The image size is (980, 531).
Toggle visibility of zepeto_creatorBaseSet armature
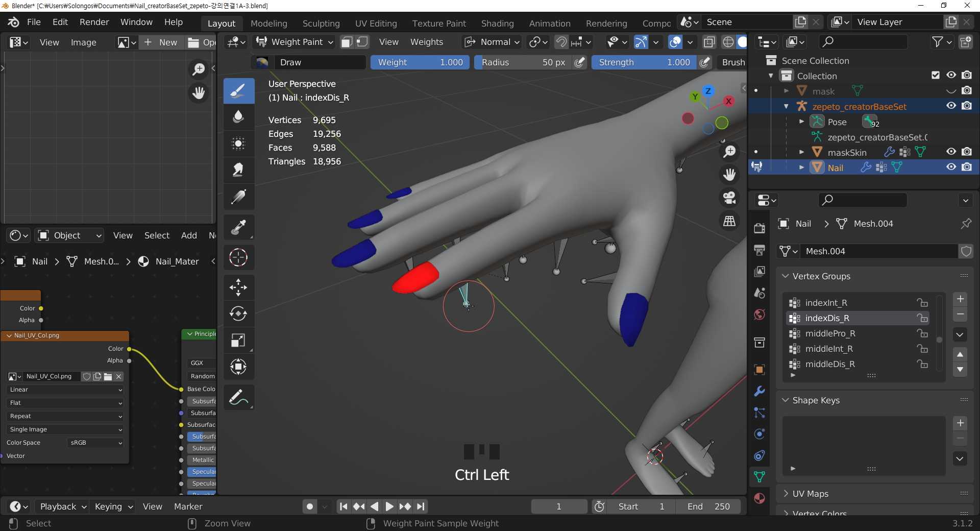click(951, 106)
